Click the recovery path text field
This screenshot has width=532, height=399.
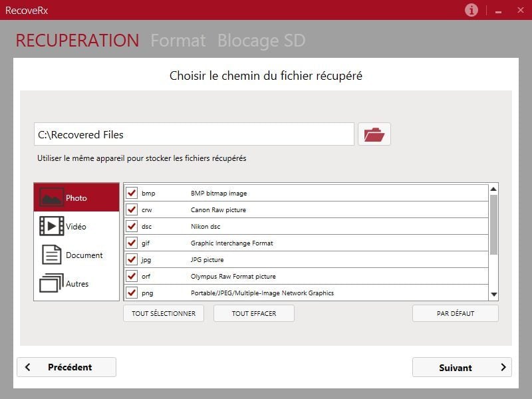194,134
